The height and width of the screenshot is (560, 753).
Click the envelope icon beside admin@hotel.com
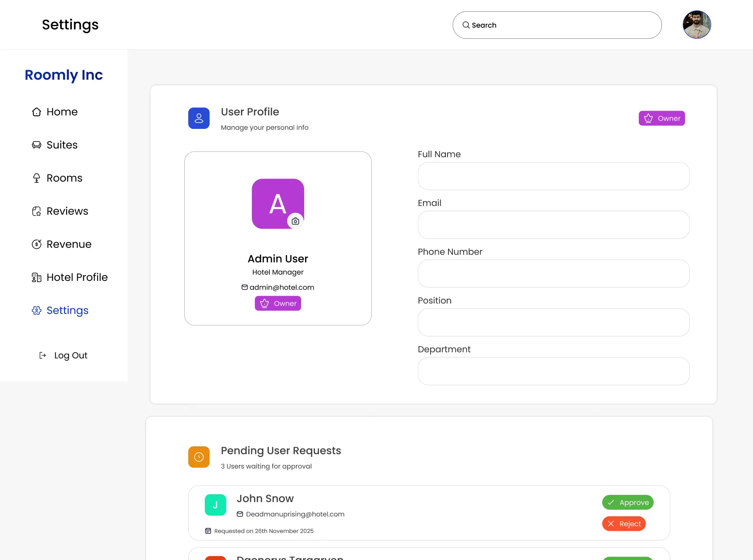click(x=245, y=287)
